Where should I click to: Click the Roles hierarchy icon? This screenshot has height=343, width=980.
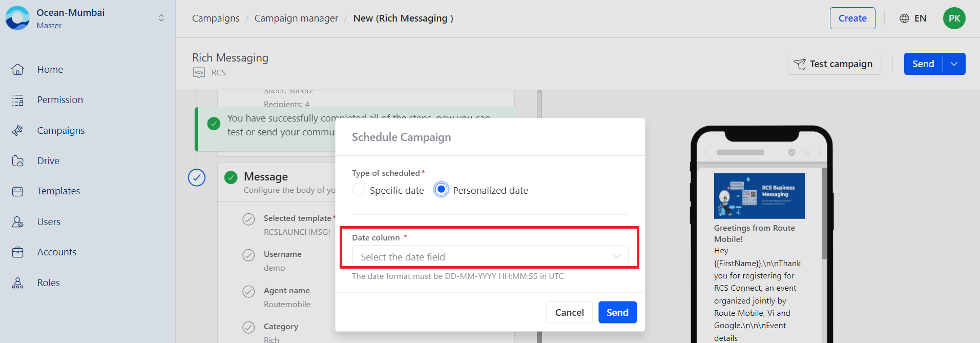18,283
